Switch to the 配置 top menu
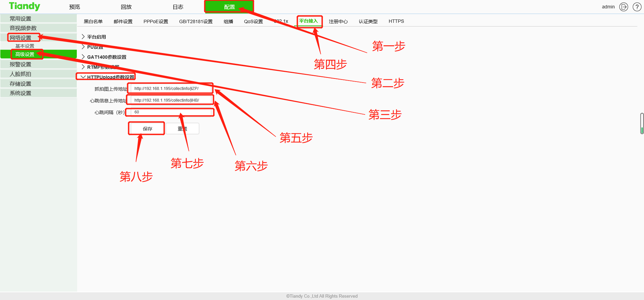The height and width of the screenshot is (300, 644). pyautogui.click(x=229, y=7)
